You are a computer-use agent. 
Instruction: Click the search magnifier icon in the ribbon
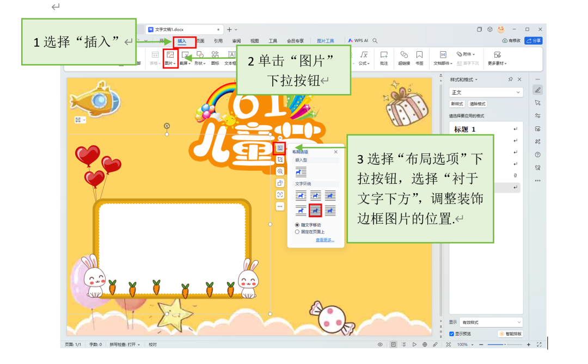point(375,40)
